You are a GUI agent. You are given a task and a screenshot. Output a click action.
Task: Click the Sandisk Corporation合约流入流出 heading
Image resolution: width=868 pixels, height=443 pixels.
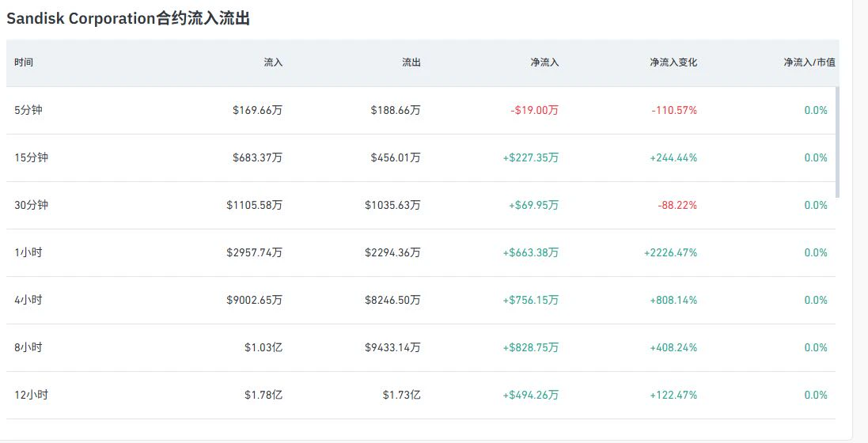point(128,18)
